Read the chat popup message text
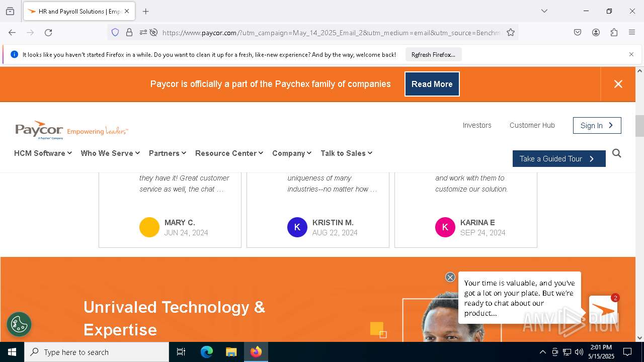Screen dimensions: 644x362 [x=519, y=298]
